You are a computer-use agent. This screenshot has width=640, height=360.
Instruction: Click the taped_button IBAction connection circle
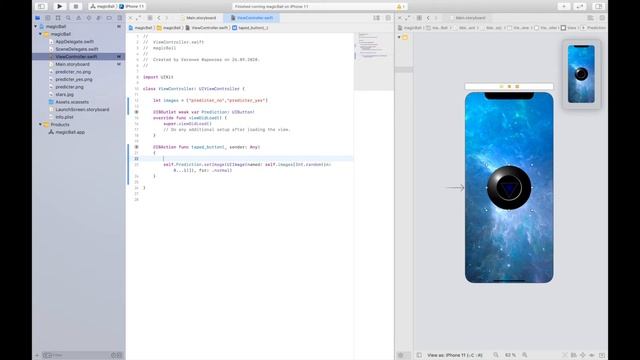136,147
